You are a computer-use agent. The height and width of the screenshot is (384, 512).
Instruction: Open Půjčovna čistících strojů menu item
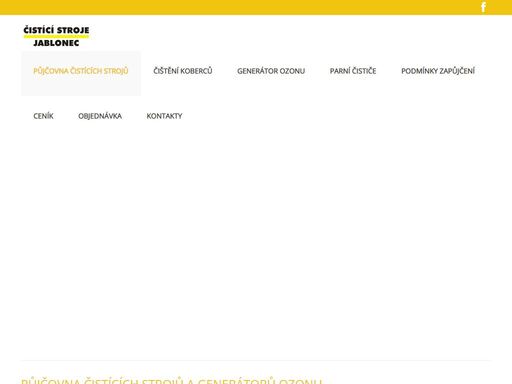tap(81, 71)
